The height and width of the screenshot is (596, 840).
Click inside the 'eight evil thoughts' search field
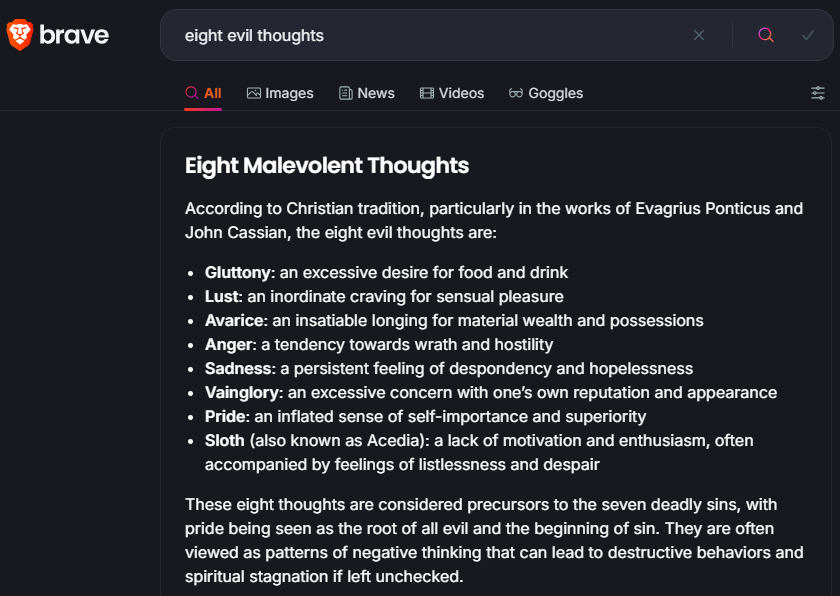click(x=431, y=35)
